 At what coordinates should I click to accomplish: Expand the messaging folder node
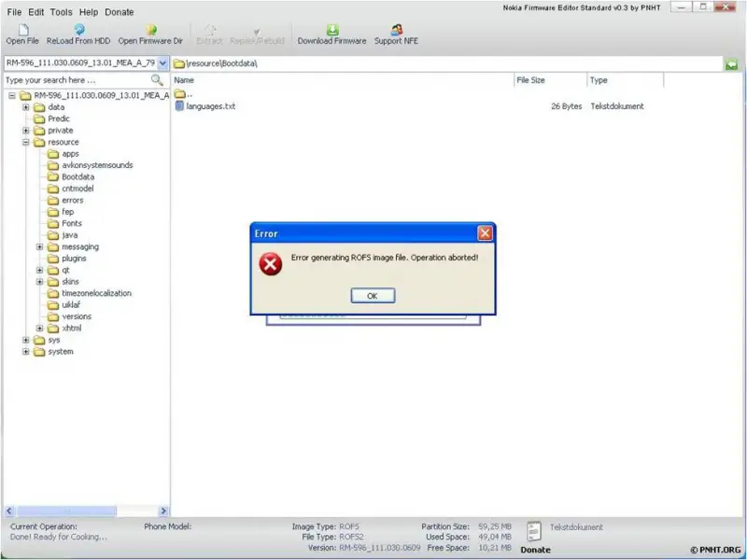[x=40, y=246]
